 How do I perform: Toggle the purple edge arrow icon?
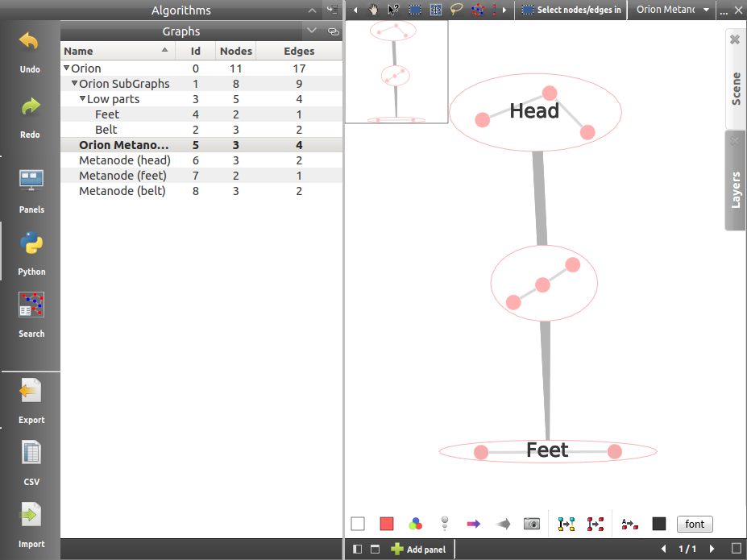point(473,524)
